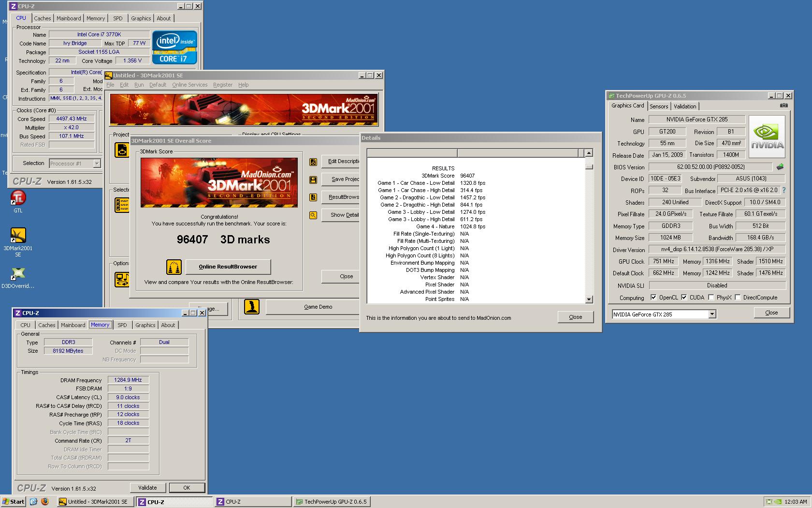This screenshot has height=508, width=812.
Task: Click Selected Tests checklist icon
Action: 121,205
